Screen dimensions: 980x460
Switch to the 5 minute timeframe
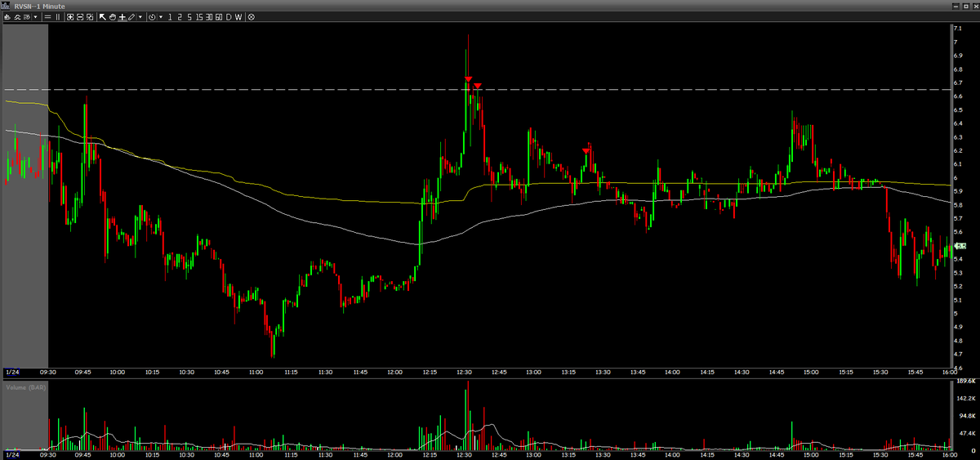[189, 16]
